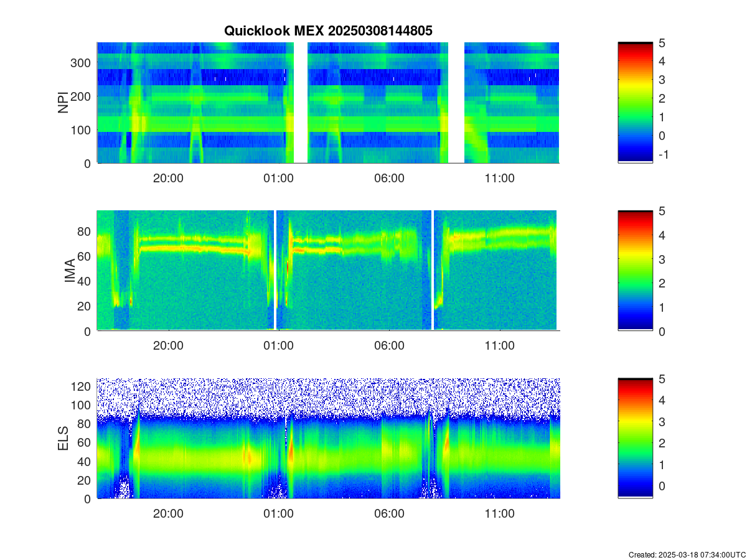
Task: Click the 11:00 tick label under IMA plot
Action: [x=499, y=347]
